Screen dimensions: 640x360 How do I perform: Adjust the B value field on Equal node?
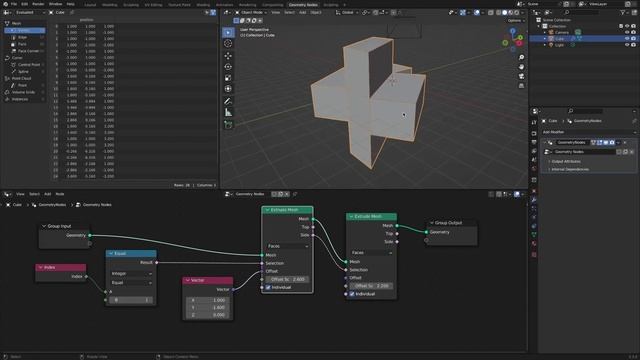[131, 300]
